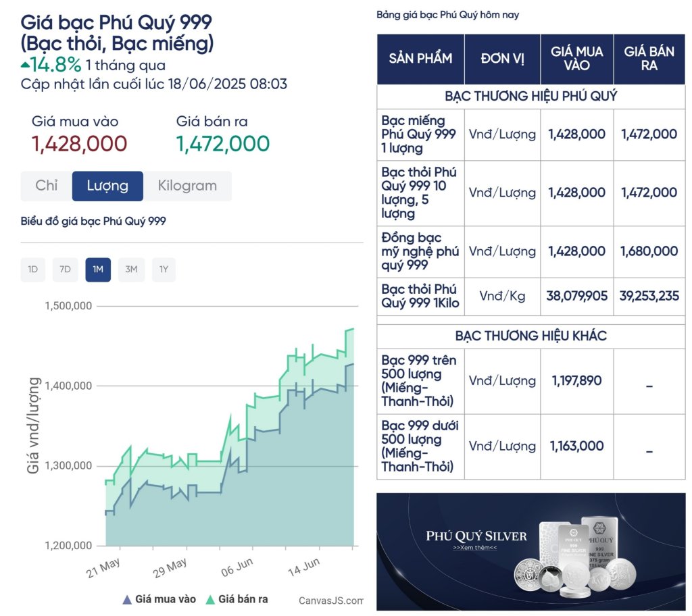Click the large green 1,472,000 sell price
Image resolution: width=692 pixels, height=616 pixels.
tap(223, 144)
